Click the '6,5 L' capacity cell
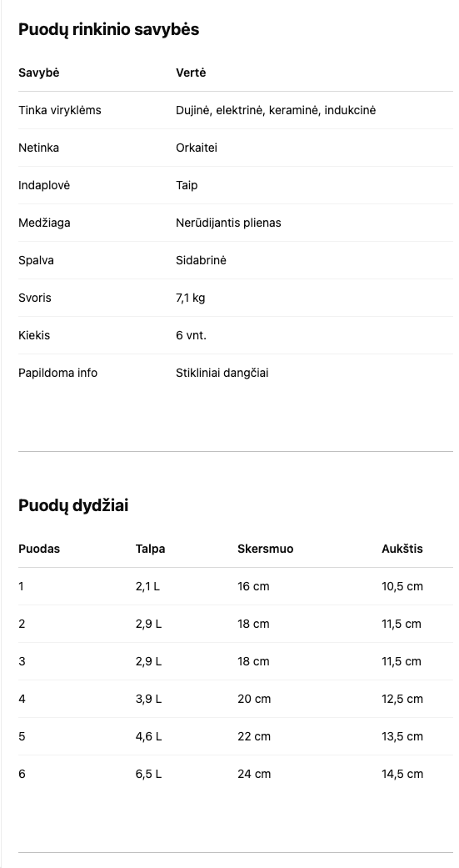The width and height of the screenshot is (459, 868). click(149, 774)
